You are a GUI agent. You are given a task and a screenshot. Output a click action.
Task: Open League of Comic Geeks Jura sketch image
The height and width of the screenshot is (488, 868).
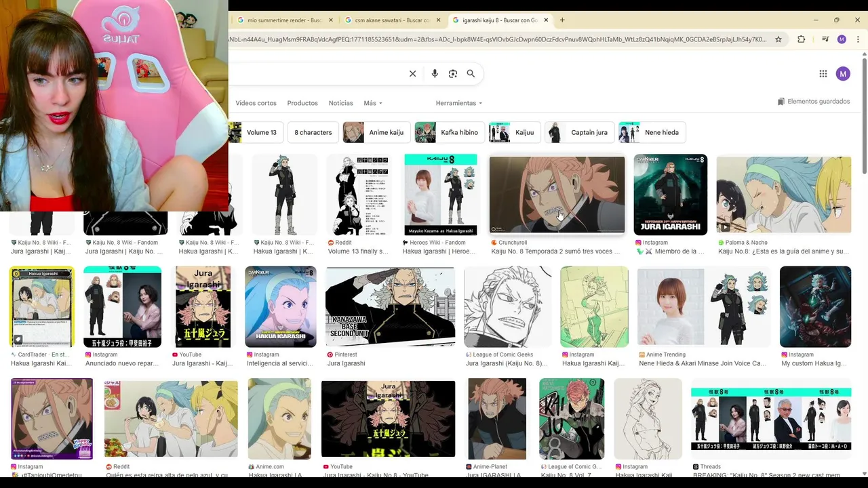[x=507, y=307]
